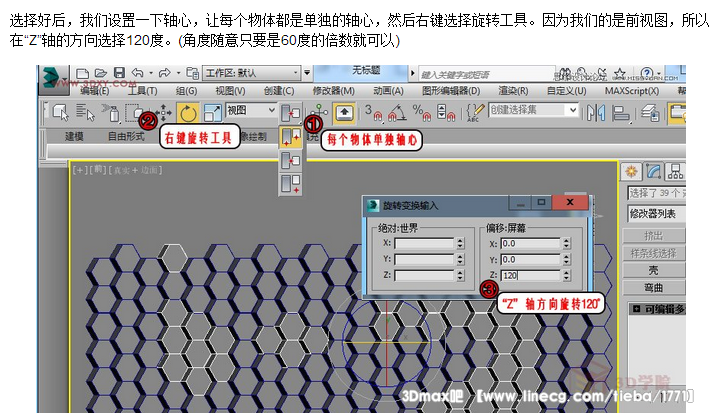Click the 弯曲 modifier button
This screenshot has width=723, height=413.
pyautogui.click(x=654, y=288)
